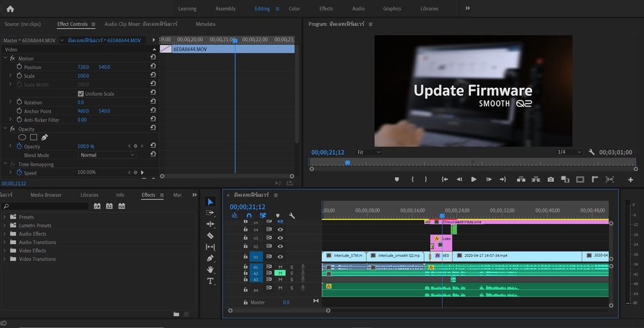
Task: Create ellipse mask under Opacity
Action: 22,138
